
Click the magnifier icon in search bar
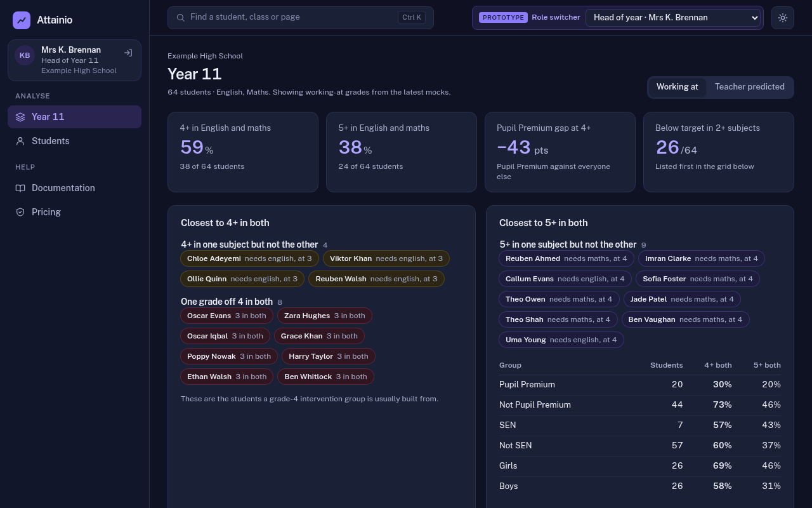coord(181,18)
